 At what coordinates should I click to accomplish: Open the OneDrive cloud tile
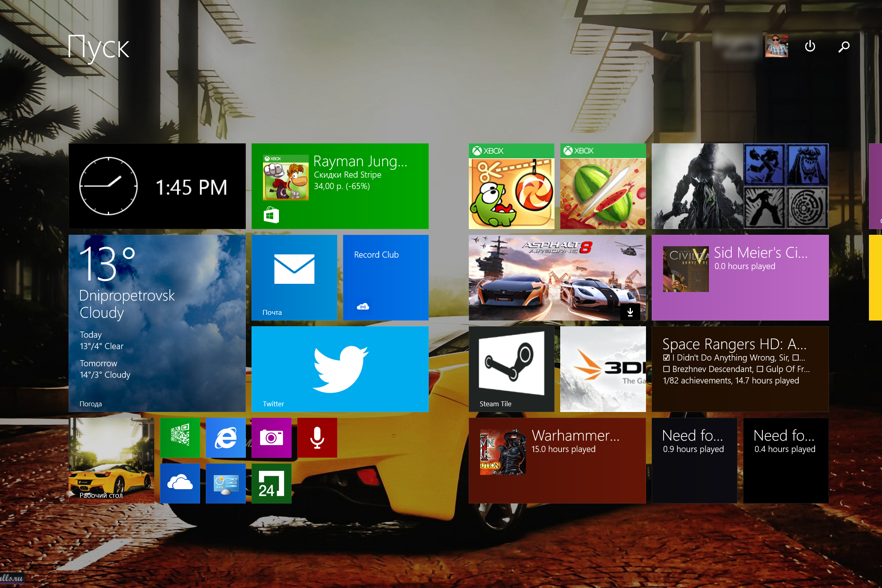[180, 483]
